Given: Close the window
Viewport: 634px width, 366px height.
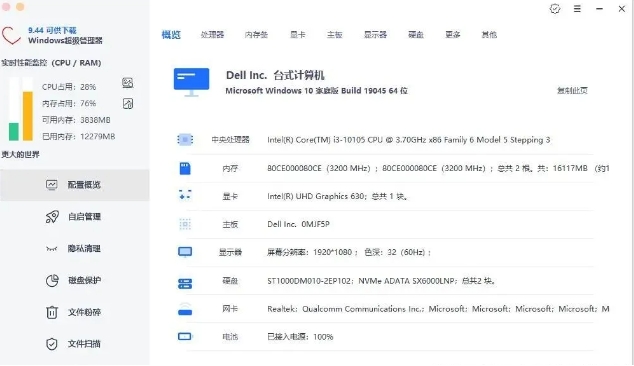Looking at the screenshot, I should coord(621,8).
